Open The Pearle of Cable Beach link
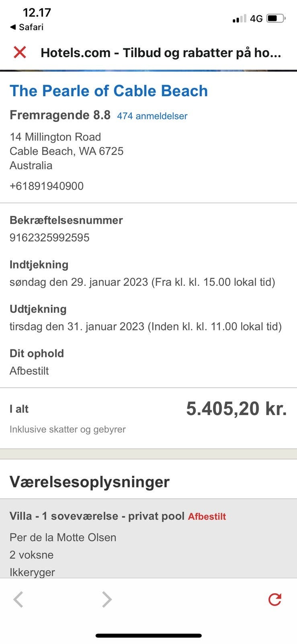 click(109, 91)
